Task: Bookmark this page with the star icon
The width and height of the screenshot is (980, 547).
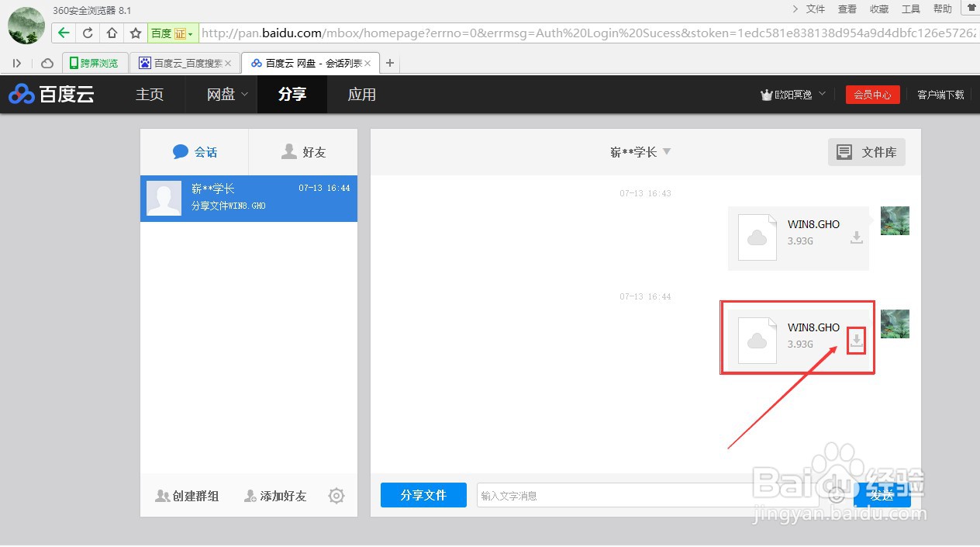Action: click(x=136, y=33)
